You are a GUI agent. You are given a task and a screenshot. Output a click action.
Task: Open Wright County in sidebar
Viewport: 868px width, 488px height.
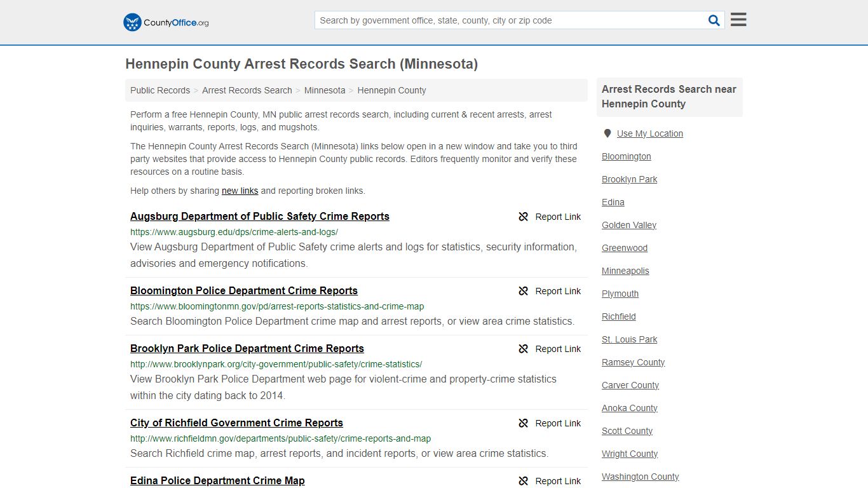[x=630, y=454]
